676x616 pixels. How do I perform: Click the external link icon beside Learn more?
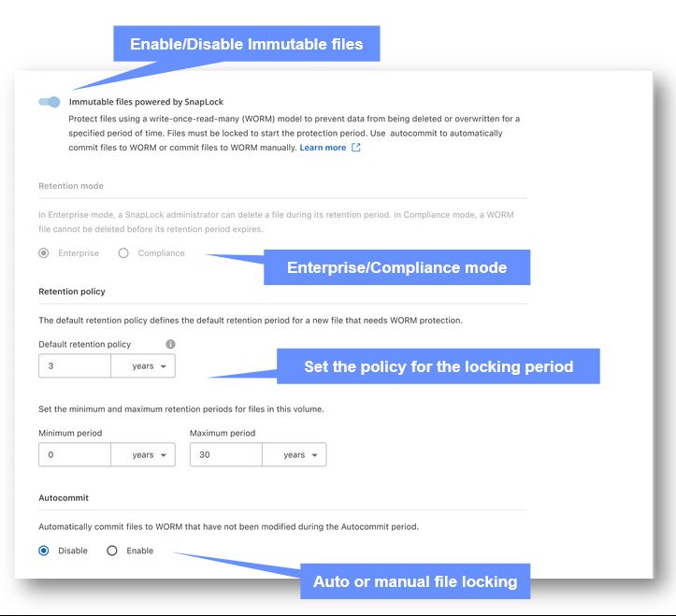356,148
